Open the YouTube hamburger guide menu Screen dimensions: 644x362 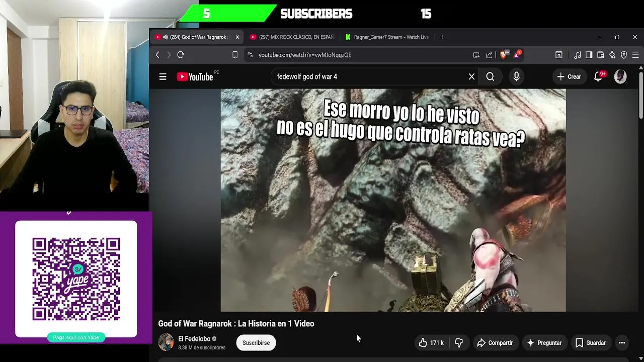(163, 77)
